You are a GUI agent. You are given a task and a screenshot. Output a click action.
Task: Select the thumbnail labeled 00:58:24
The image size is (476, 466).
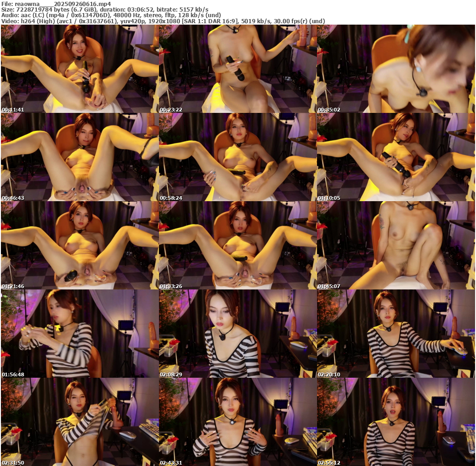pyautogui.click(x=238, y=157)
